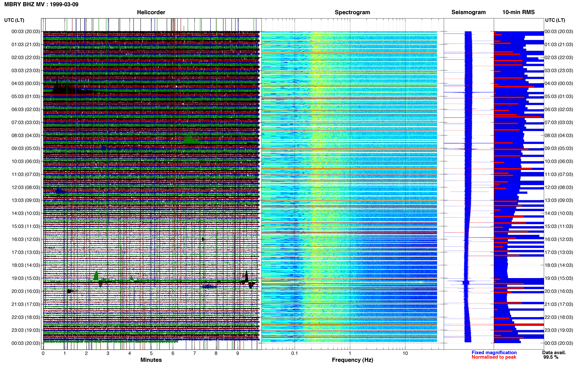The height and width of the screenshot is (368, 588).
Task: Select the 10-min RMS panel heading
Action: [518, 12]
